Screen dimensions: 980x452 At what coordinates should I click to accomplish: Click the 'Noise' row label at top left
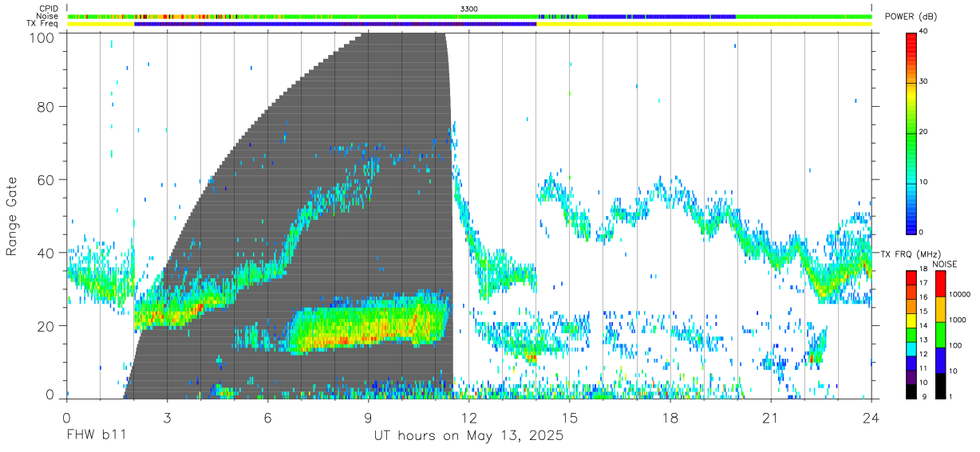pyautogui.click(x=48, y=16)
